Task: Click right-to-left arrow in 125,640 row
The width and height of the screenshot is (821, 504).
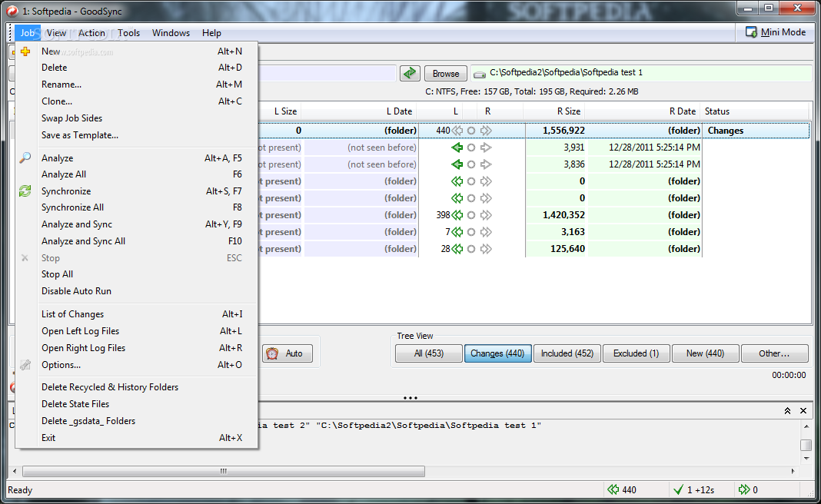Action: tap(457, 249)
